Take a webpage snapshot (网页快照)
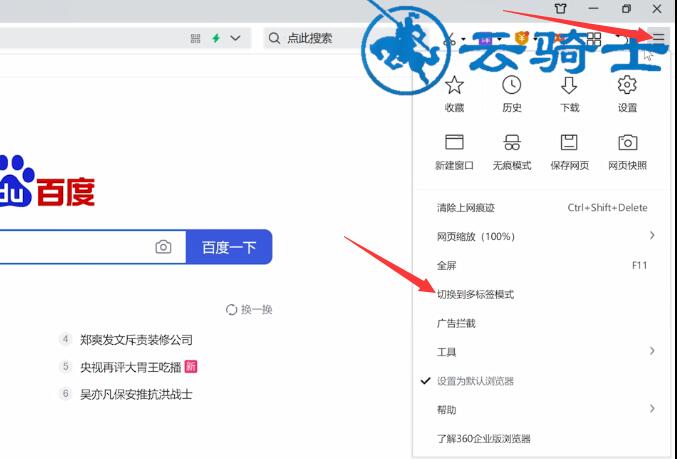Screen dimensions: 677x459 coord(627,152)
